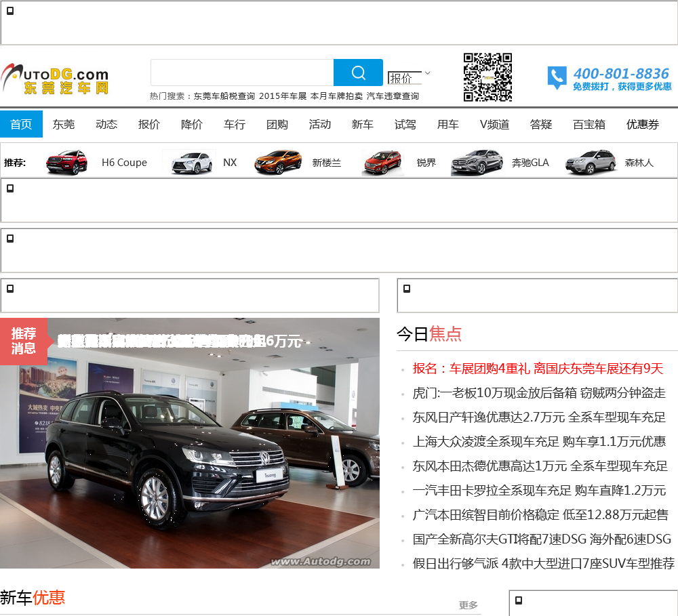The image size is (678, 616).
Task: Click the red 锐界 car thumbnail
Action: (382, 162)
